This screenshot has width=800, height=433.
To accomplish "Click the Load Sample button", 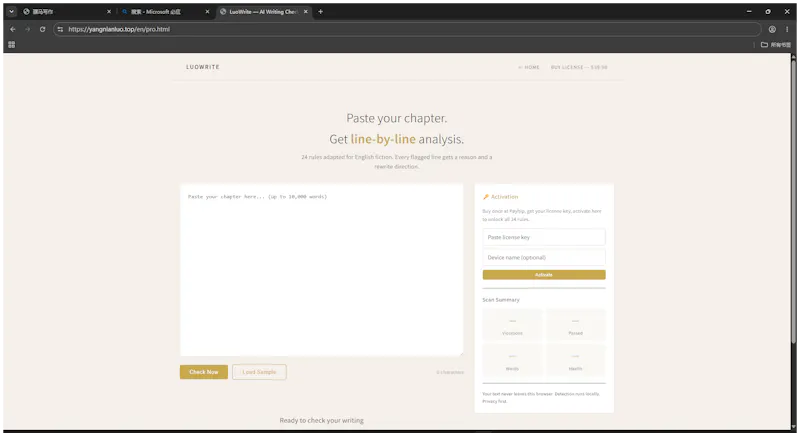I will click(x=259, y=372).
